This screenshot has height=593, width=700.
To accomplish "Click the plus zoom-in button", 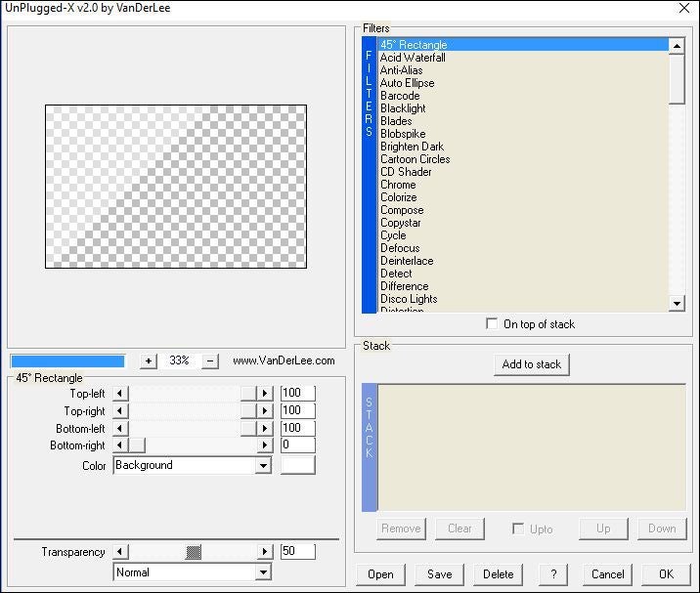I will tap(148, 360).
